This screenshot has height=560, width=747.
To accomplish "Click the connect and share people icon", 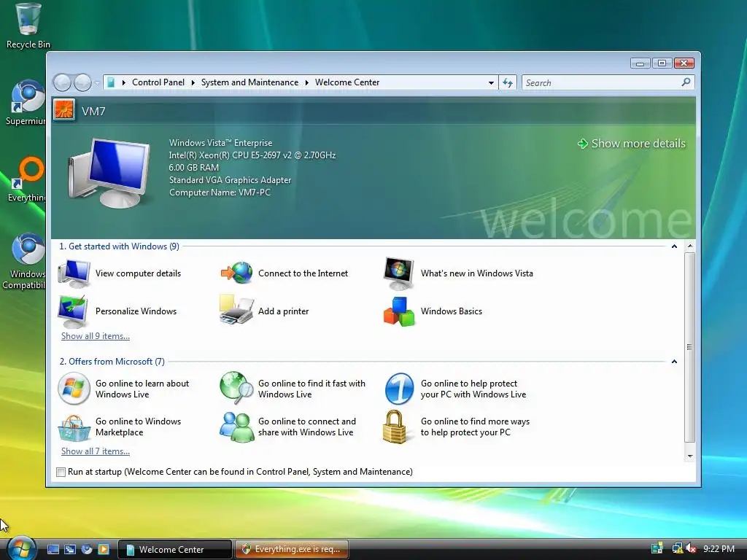I will point(237,427).
